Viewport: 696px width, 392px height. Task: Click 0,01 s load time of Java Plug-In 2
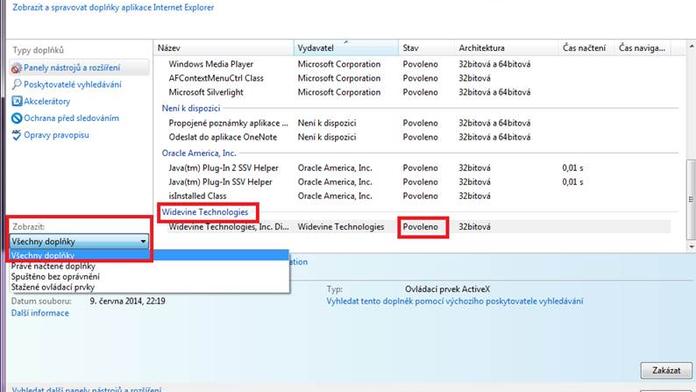point(573,168)
